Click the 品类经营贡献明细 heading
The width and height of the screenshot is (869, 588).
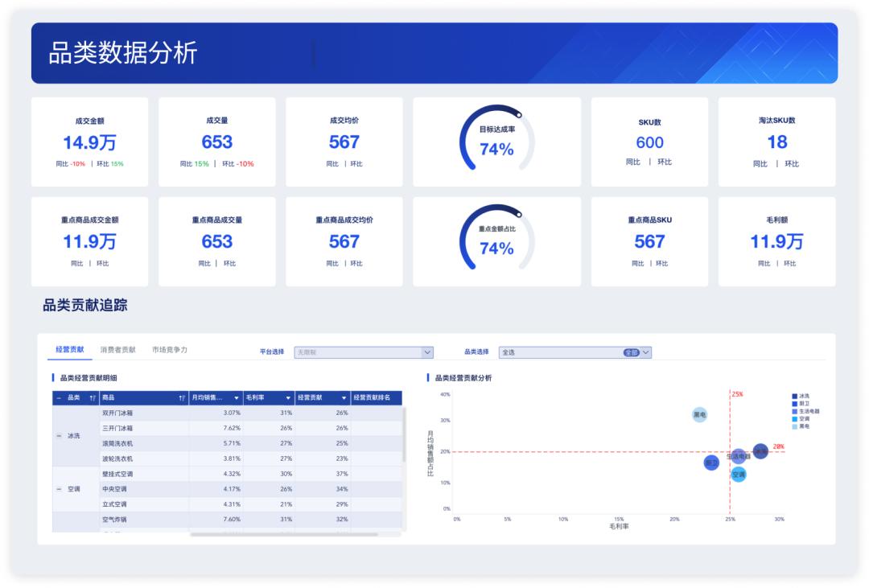tap(89, 378)
